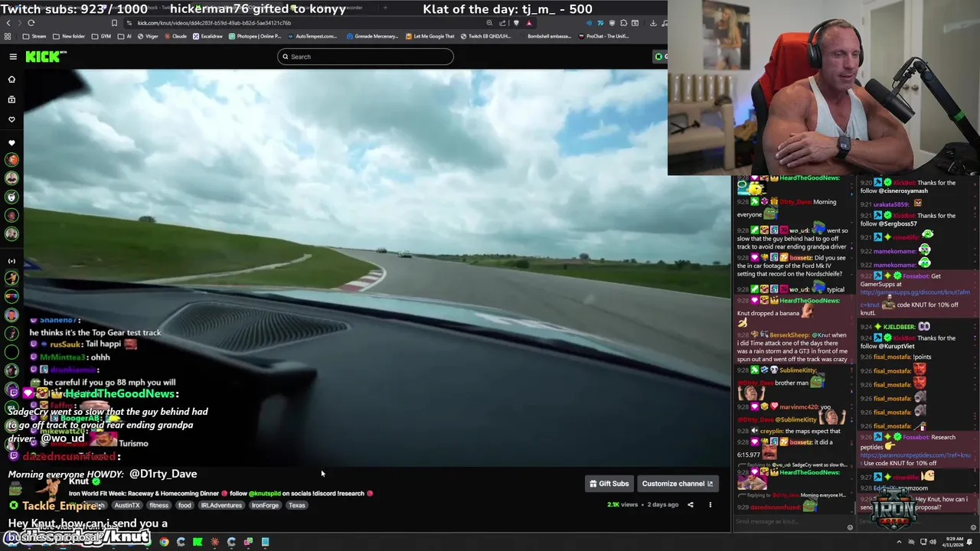Open the New folder bookmarks folder
Viewport: 980px width, 551px height.
click(x=69, y=36)
